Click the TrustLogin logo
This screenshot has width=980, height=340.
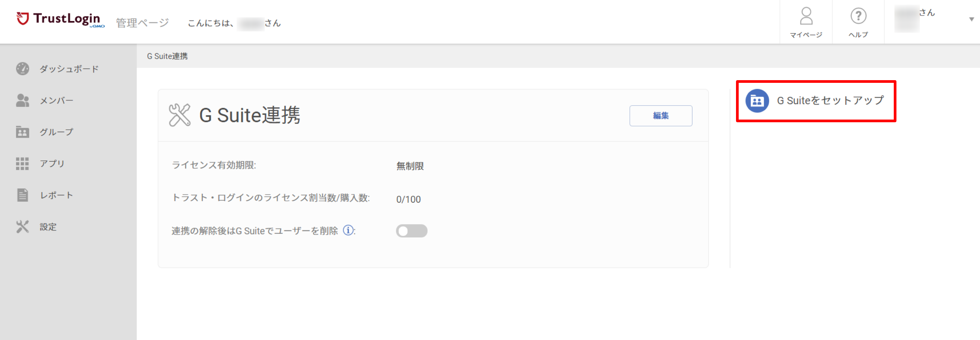tap(60, 19)
